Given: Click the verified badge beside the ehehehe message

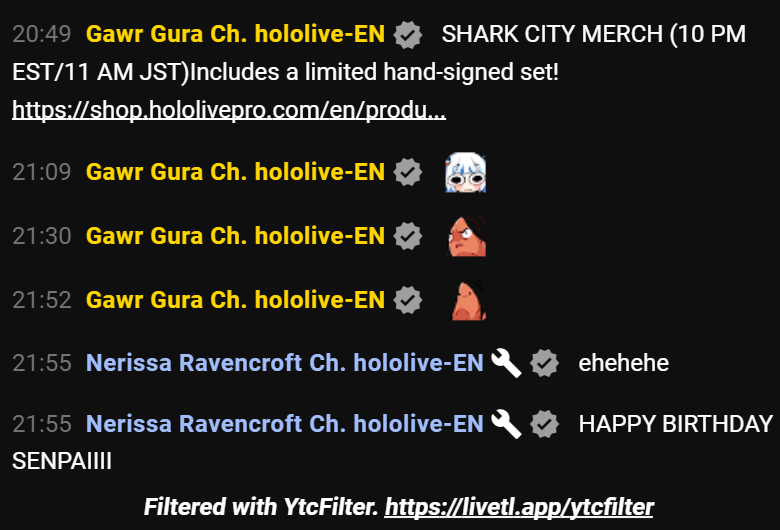Looking at the screenshot, I should tap(545, 363).
